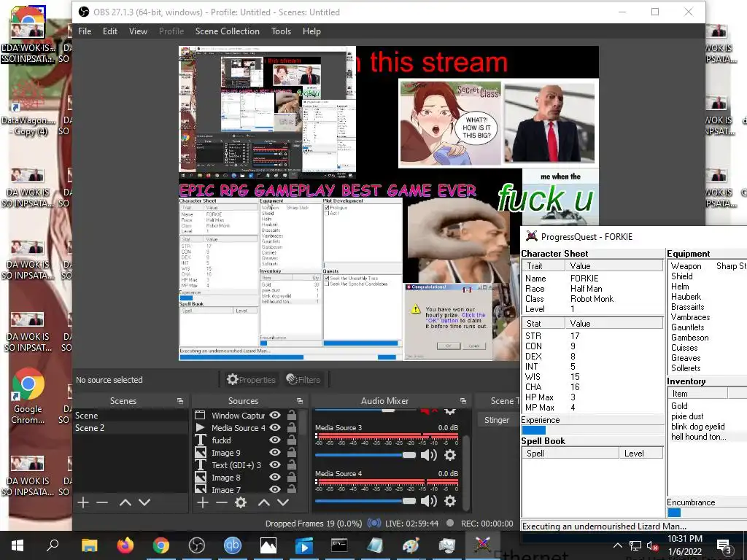Image resolution: width=747 pixels, height=560 pixels.
Task: Switch to OBS Studio taskbar icon
Action: click(197, 545)
